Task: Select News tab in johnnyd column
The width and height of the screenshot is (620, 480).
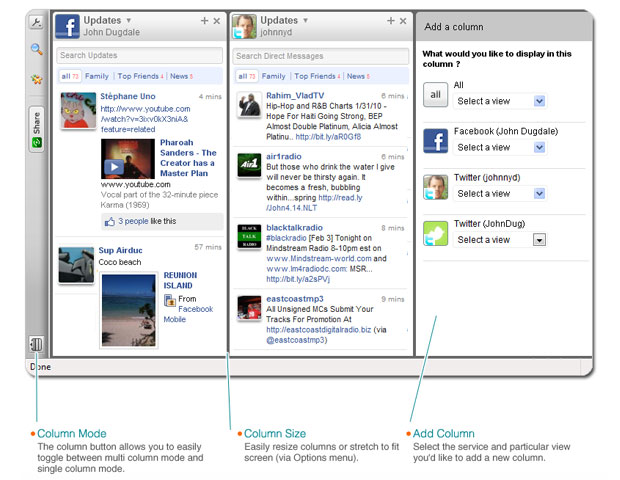Action: 358,76
